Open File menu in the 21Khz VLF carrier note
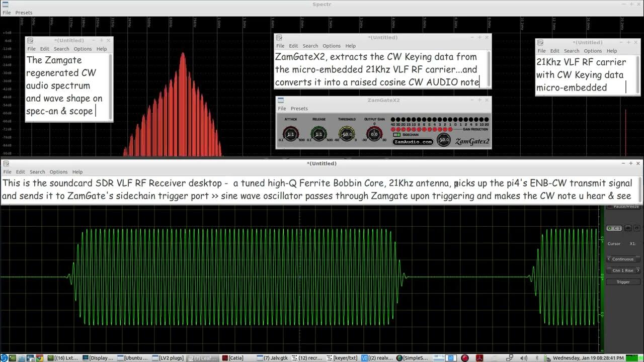 [541, 51]
